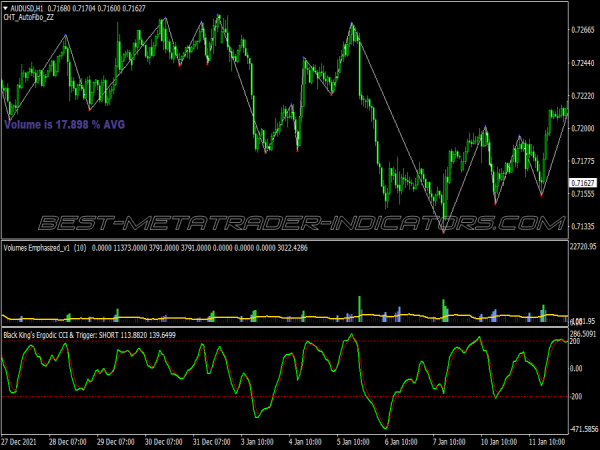
Task: Click the current price tag 0.71627
Action: 582,183
